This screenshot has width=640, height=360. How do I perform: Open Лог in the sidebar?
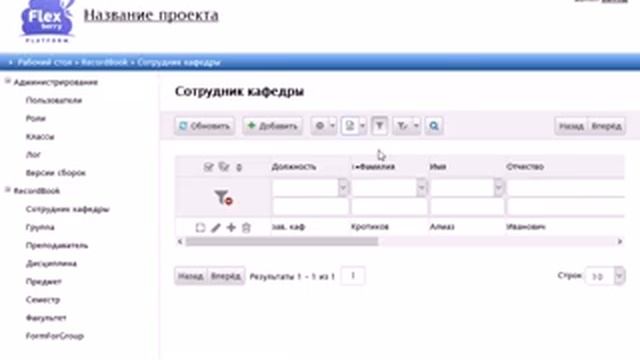pyautogui.click(x=33, y=155)
